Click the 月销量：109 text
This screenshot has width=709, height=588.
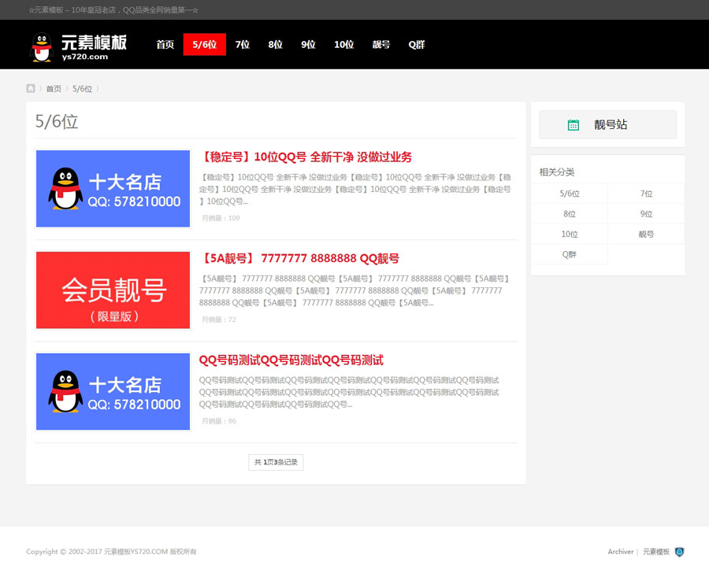[221, 218]
